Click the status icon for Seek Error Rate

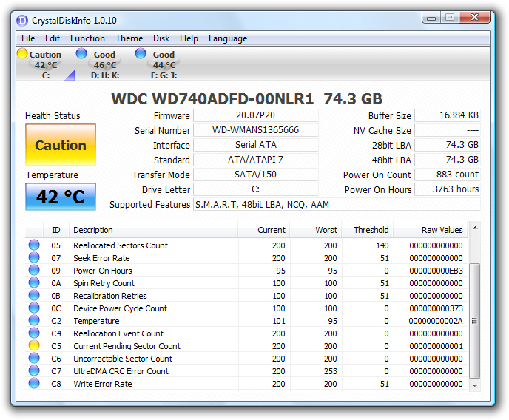point(34,258)
